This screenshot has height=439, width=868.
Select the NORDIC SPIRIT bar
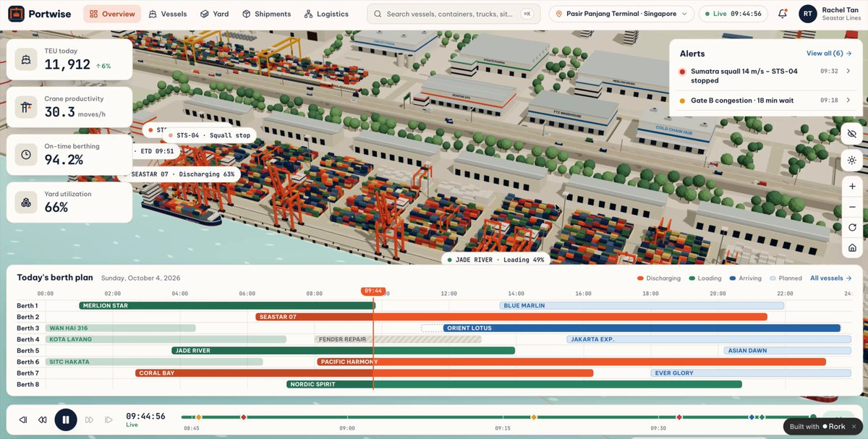[x=514, y=384]
